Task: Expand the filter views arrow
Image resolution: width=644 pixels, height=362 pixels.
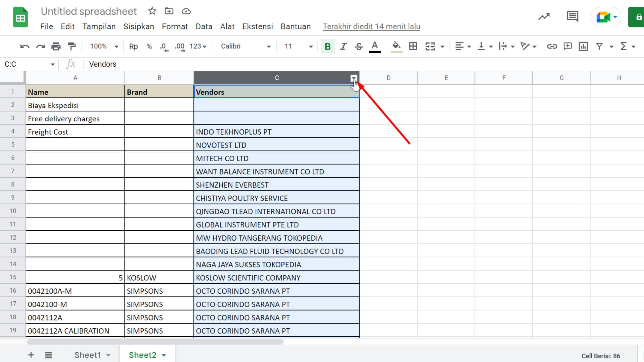Action: point(611,47)
